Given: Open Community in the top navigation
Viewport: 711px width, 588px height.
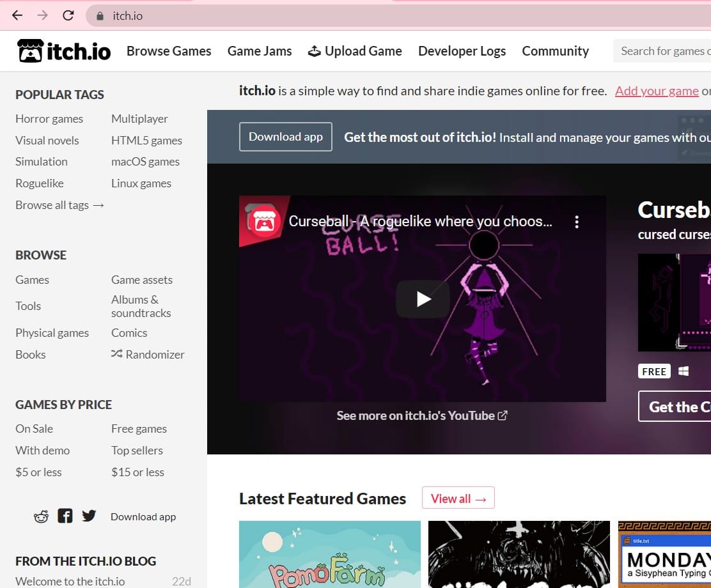Looking at the screenshot, I should tap(556, 50).
